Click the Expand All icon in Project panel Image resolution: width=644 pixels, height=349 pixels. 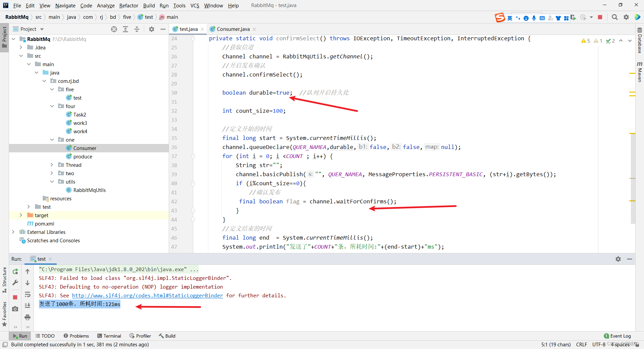[x=125, y=29]
